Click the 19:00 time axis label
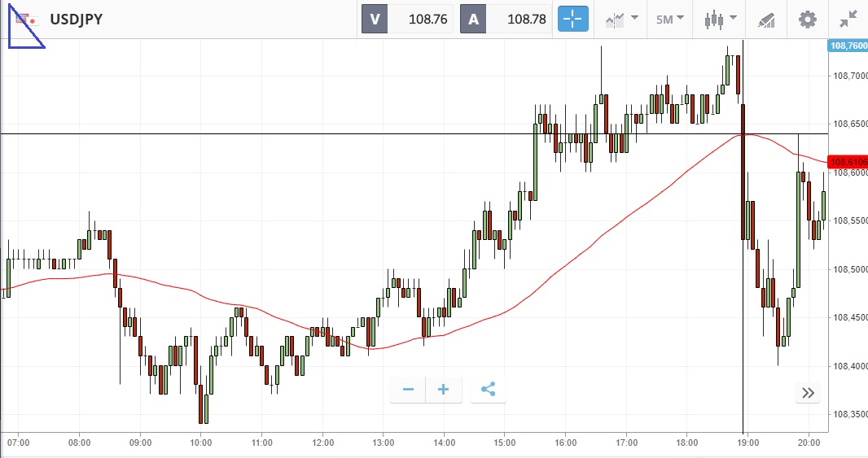 click(x=747, y=443)
